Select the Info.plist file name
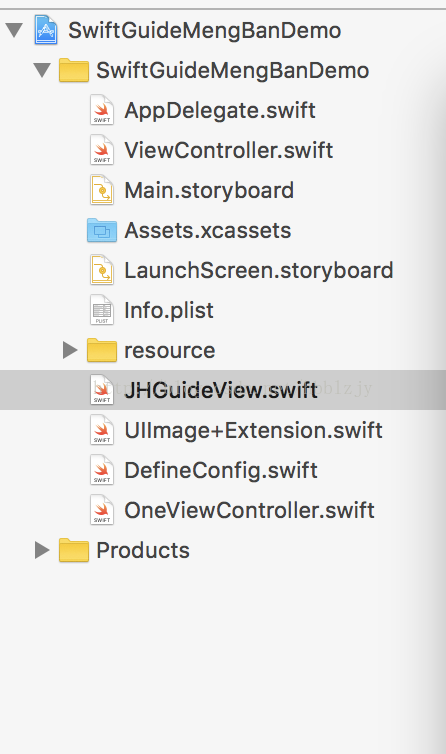This screenshot has height=754, width=446. pos(169,310)
